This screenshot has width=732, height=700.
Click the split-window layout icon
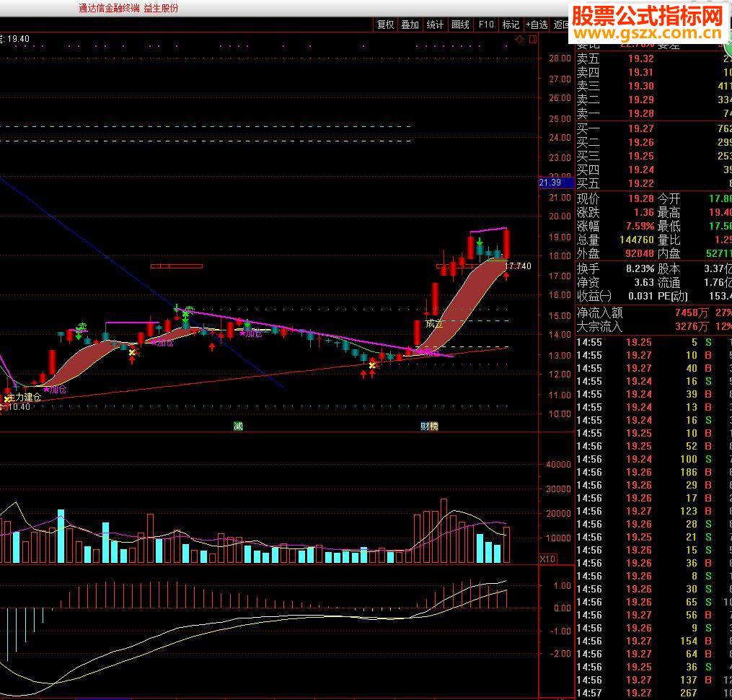[533, 40]
